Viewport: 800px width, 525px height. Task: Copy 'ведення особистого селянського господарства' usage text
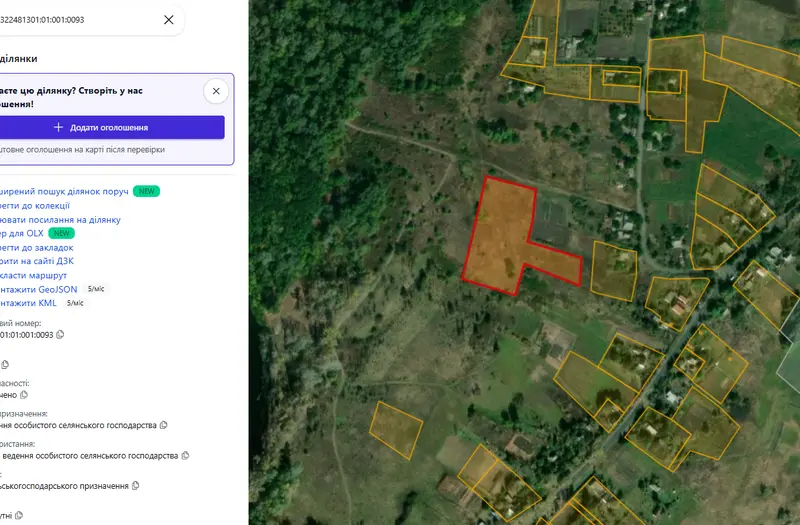pos(185,456)
